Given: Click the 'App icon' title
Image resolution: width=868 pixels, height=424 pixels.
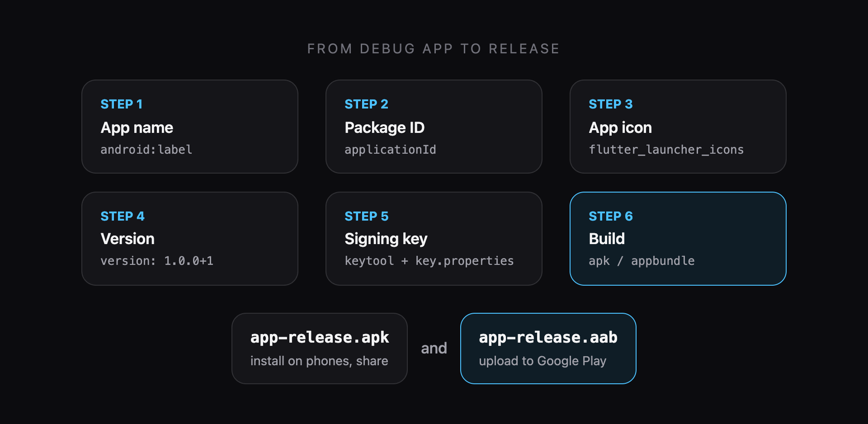Looking at the screenshot, I should pyautogui.click(x=620, y=128).
